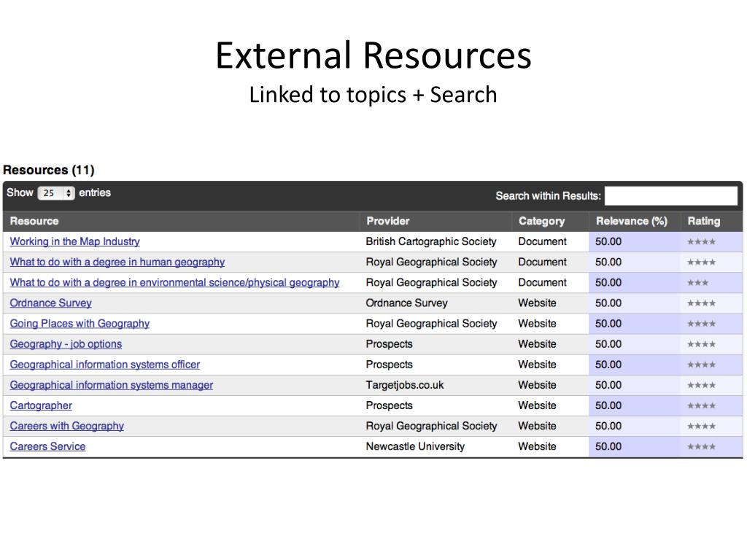This screenshot has width=747, height=560.
Task: Focus the Search within Results field
Action: [x=671, y=195]
